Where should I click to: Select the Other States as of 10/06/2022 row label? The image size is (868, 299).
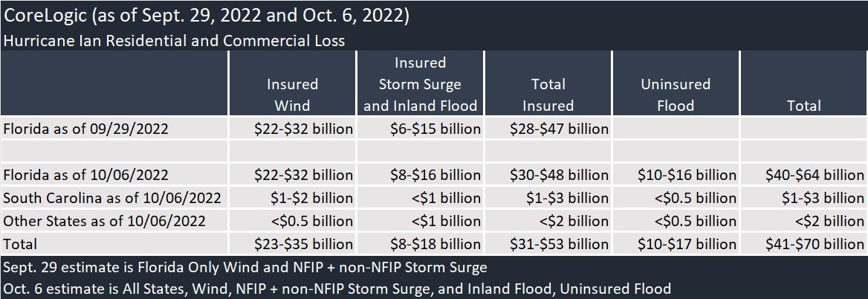pos(104,221)
